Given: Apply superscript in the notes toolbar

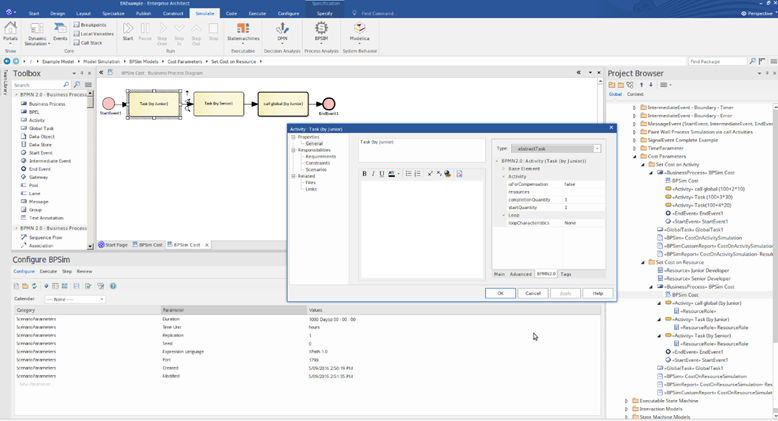Looking at the screenshot, I should click(x=430, y=174).
